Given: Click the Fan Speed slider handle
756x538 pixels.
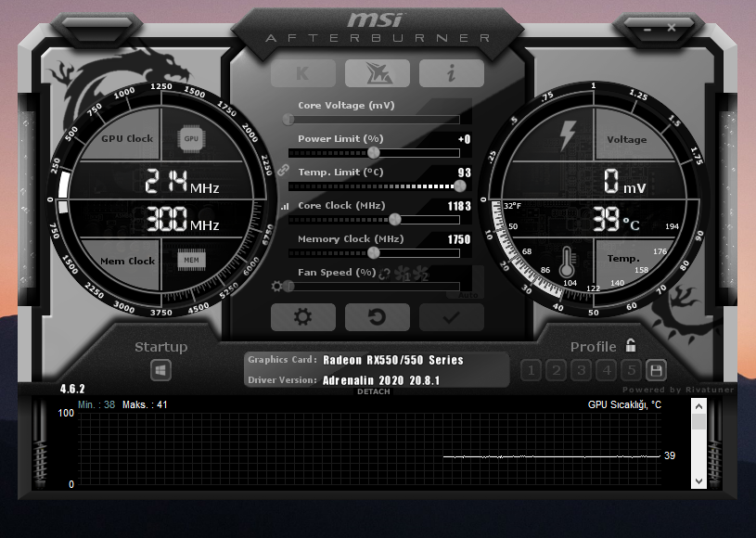Looking at the screenshot, I should [288, 287].
